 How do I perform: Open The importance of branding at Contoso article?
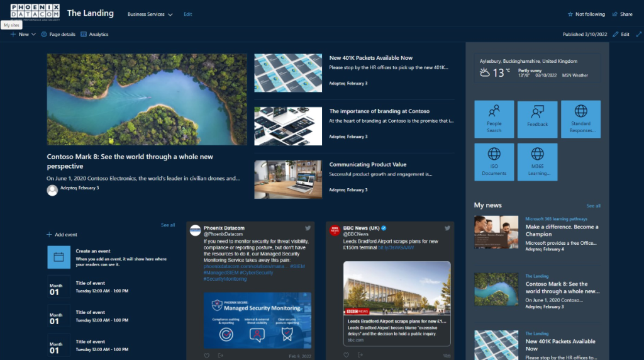coord(379,111)
